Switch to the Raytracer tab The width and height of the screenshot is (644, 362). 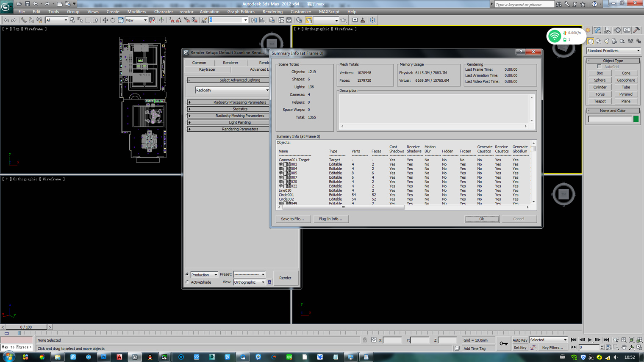207,69
